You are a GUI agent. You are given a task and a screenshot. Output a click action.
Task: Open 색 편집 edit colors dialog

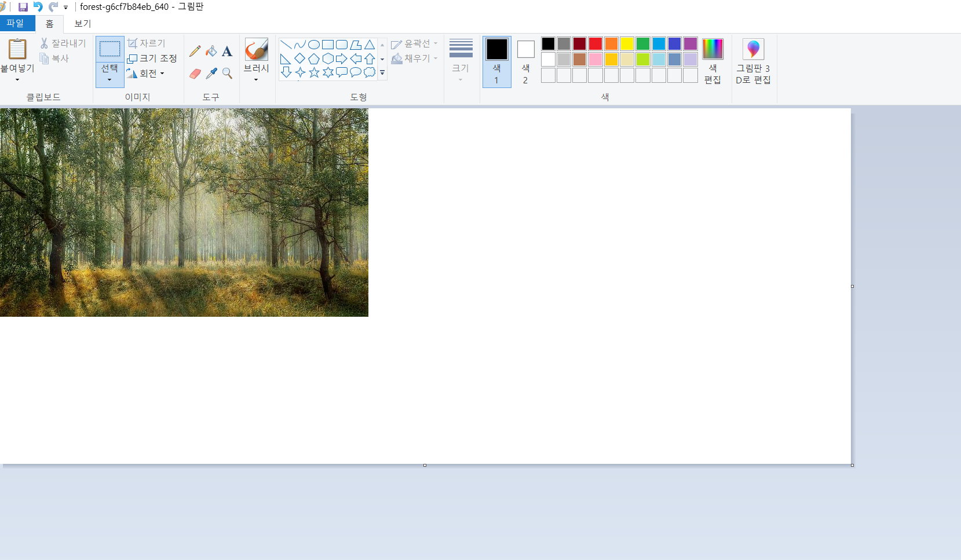pyautogui.click(x=712, y=62)
